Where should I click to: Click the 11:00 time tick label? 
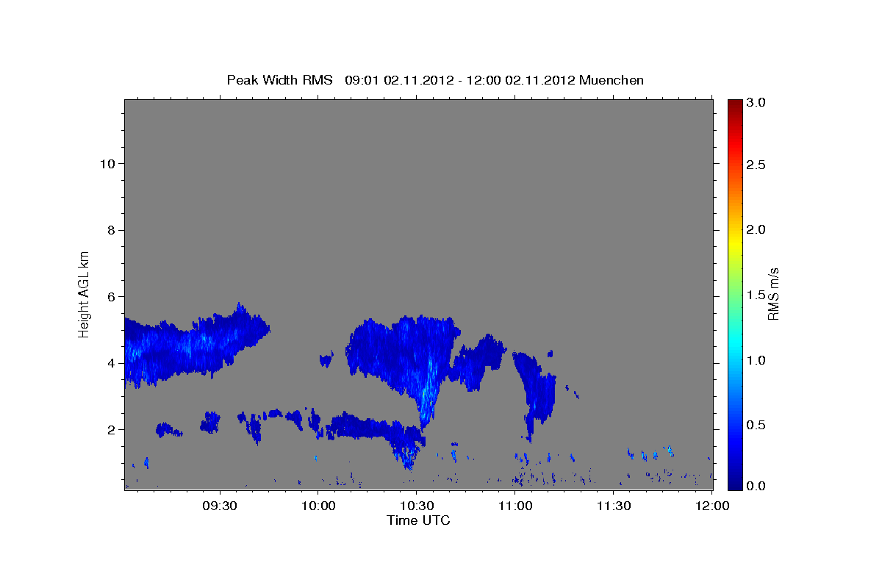[514, 506]
